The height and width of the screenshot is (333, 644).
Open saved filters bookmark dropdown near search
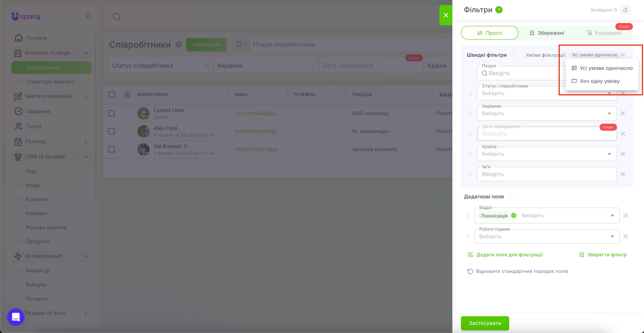tap(241, 45)
